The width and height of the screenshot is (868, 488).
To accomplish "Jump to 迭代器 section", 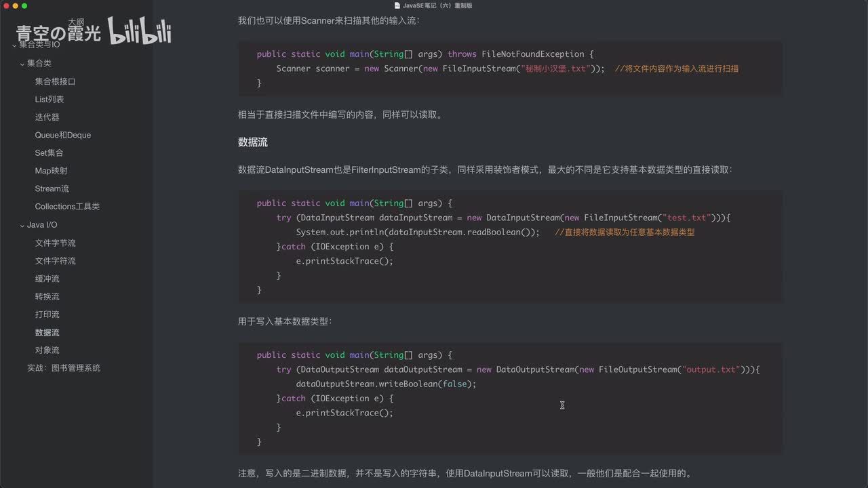I will (x=47, y=117).
